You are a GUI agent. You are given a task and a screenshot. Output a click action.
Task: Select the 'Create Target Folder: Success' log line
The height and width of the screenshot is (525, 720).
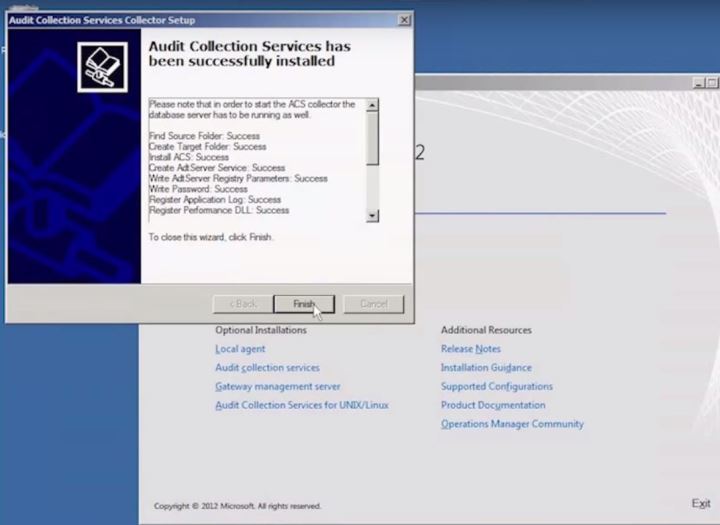(208, 147)
